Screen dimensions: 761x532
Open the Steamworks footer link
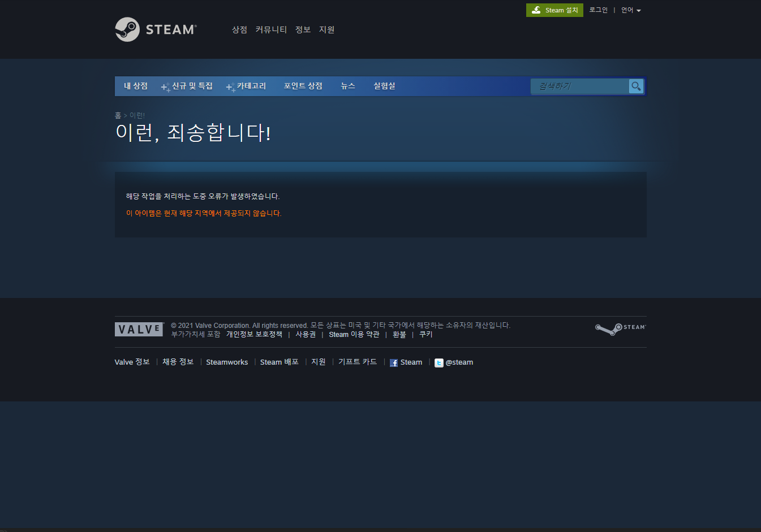227,362
